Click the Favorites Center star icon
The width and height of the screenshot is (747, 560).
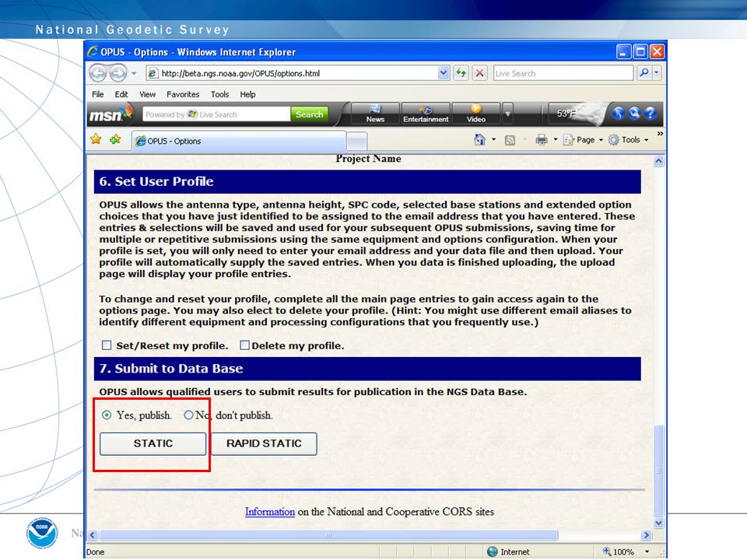[x=96, y=139]
